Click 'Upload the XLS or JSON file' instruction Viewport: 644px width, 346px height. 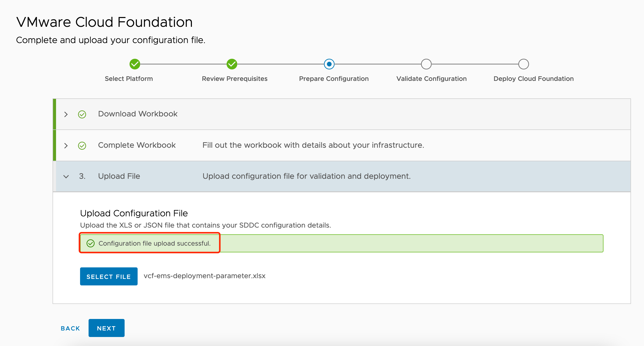pyautogui.click(x=205, y=225)
